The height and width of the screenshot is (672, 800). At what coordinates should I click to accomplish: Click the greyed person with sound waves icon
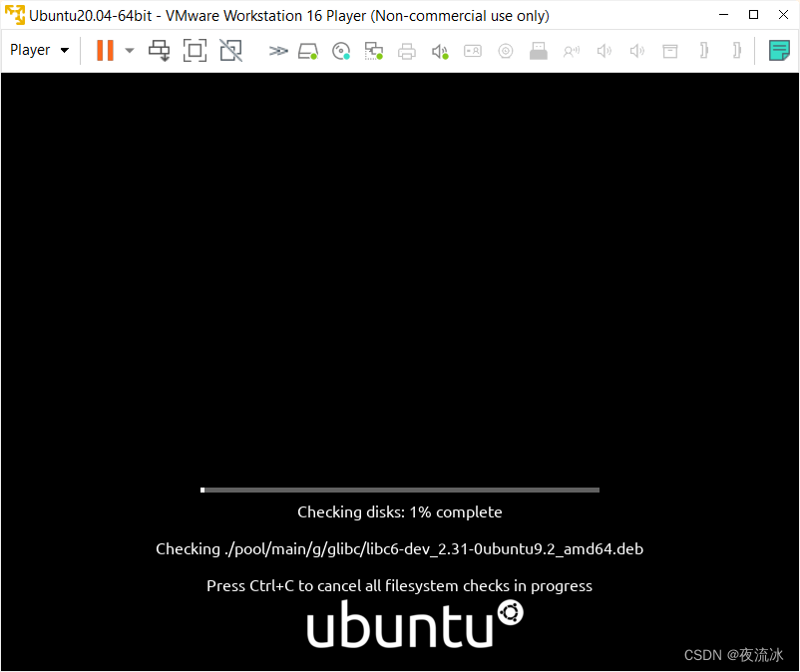pyautogui.click(x=572, y=51)
